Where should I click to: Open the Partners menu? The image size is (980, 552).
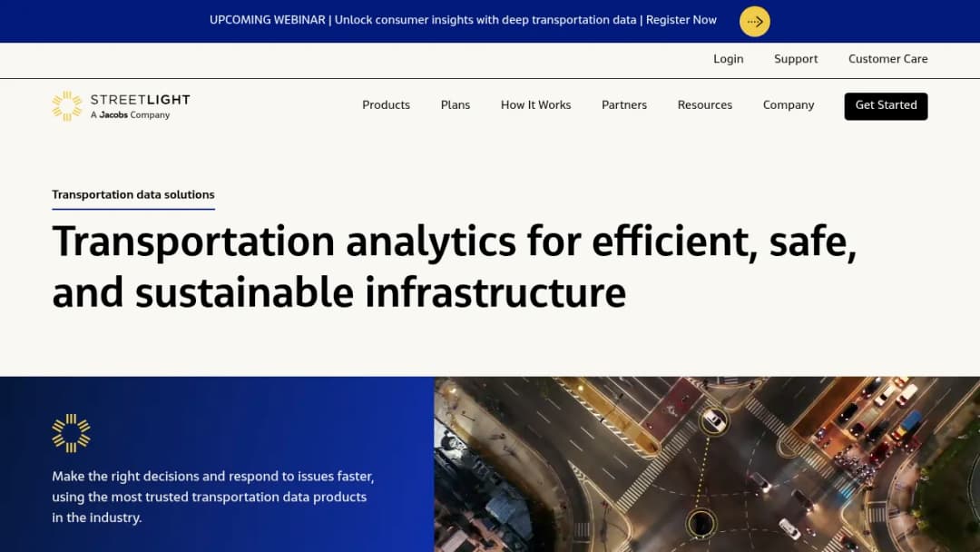(x=623, y=105)
